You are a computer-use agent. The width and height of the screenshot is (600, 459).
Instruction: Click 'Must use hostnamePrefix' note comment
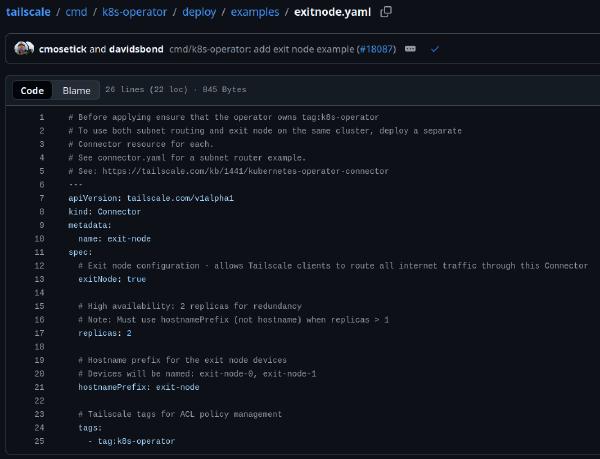(233, 320)
